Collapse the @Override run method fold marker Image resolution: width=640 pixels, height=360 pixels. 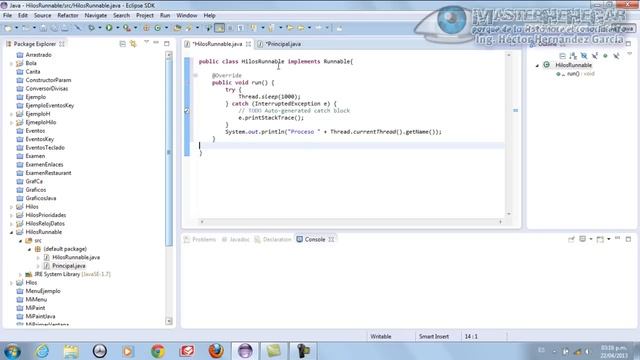click(x=196, y=76)
